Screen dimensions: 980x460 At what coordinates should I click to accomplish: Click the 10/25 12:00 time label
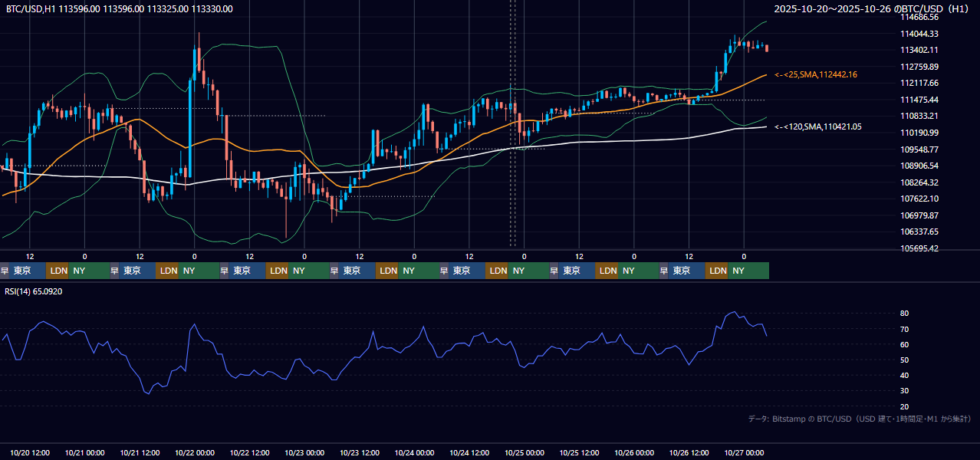coord(580,452)
